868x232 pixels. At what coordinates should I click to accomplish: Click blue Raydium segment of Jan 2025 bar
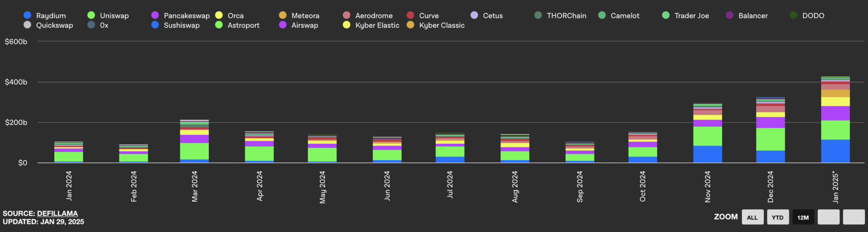click(x=835, y=151)
